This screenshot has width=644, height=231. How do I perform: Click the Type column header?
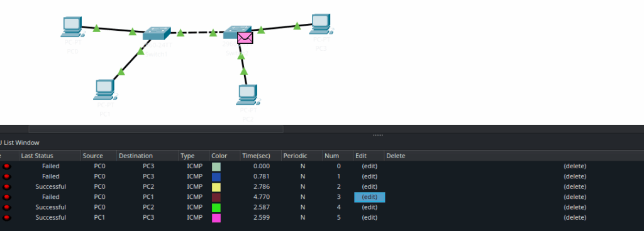(x=194, y=156)
